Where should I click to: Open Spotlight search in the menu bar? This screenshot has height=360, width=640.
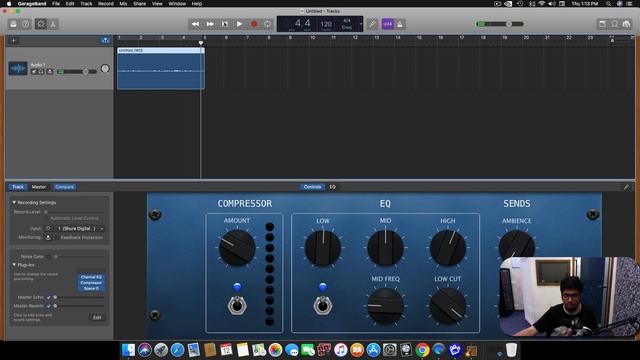point(608,4)
